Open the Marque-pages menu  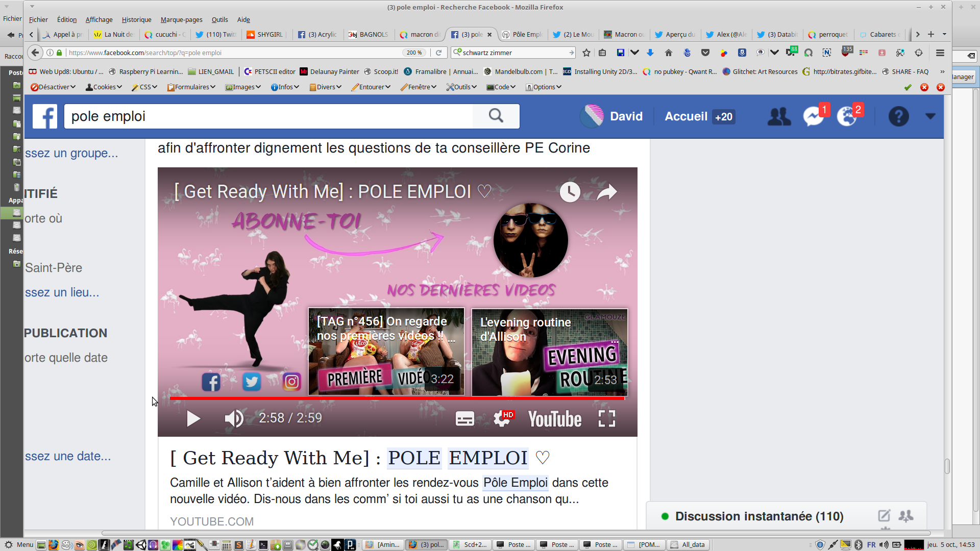[181, 19]
